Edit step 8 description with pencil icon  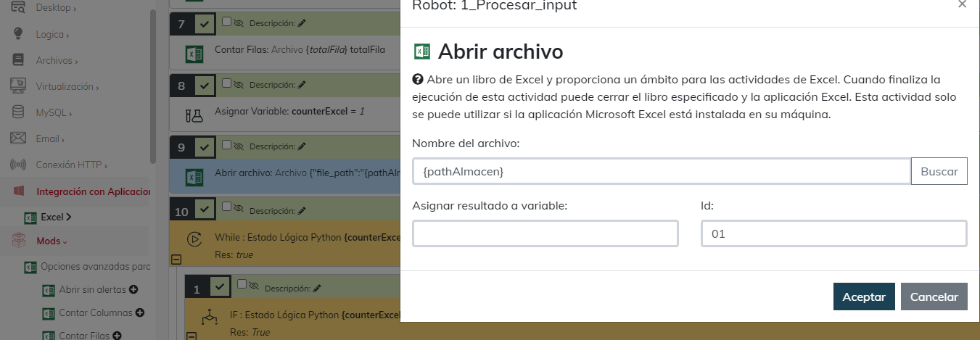[x=302, y=85]
